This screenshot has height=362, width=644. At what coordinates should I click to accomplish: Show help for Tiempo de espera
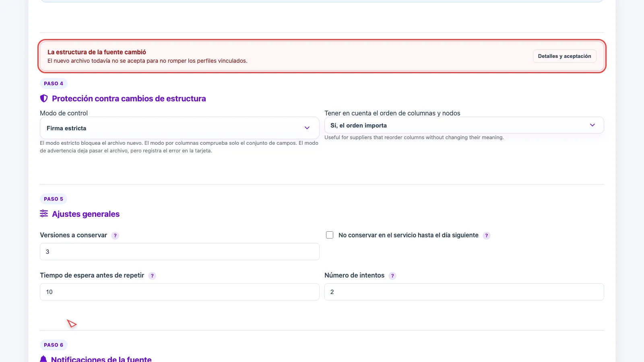(x=152, y=276)
